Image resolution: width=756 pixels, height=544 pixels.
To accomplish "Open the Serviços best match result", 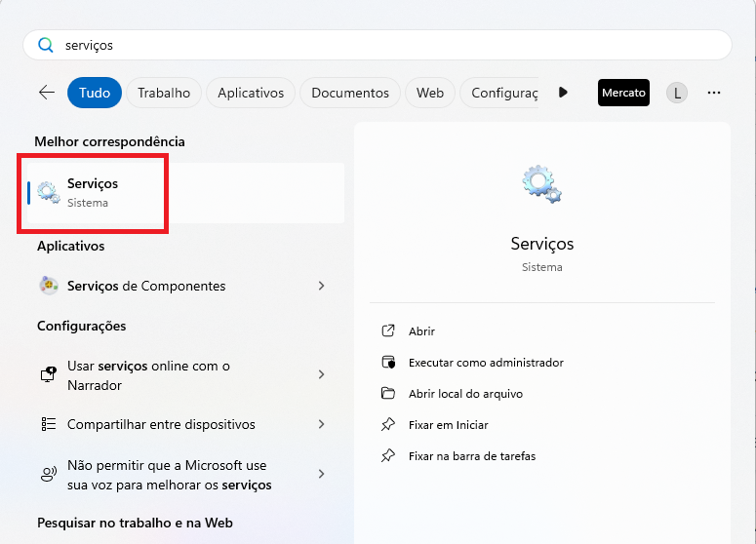I will coord(185,193).
